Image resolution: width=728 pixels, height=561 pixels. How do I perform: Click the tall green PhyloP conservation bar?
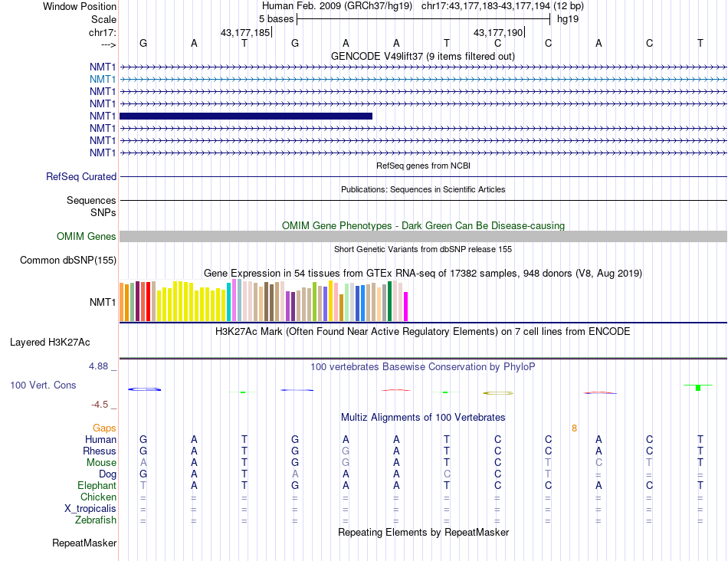click(698, 387)
